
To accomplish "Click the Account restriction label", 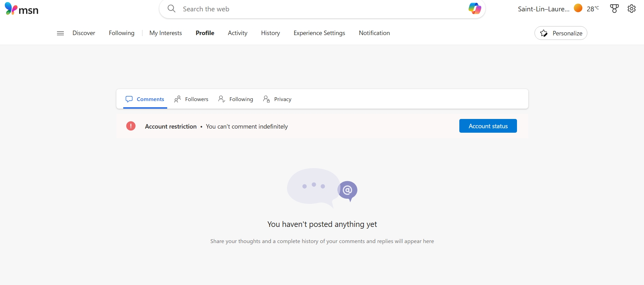I will pyautogui.click(x=171, y=127).
